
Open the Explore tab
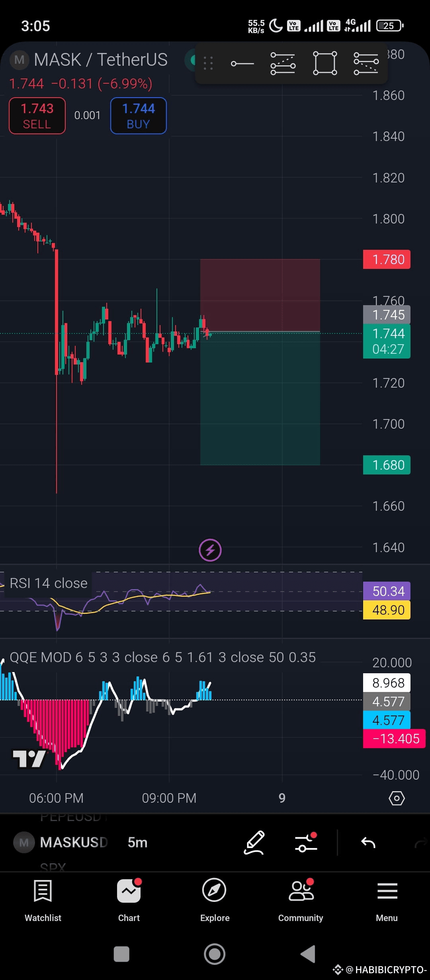[x=215, y=901]
